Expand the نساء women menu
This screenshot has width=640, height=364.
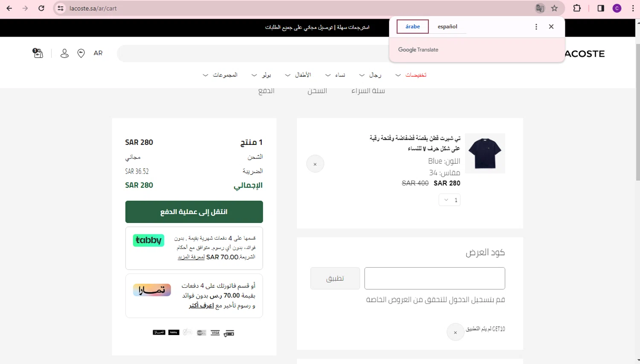(335, 75)
